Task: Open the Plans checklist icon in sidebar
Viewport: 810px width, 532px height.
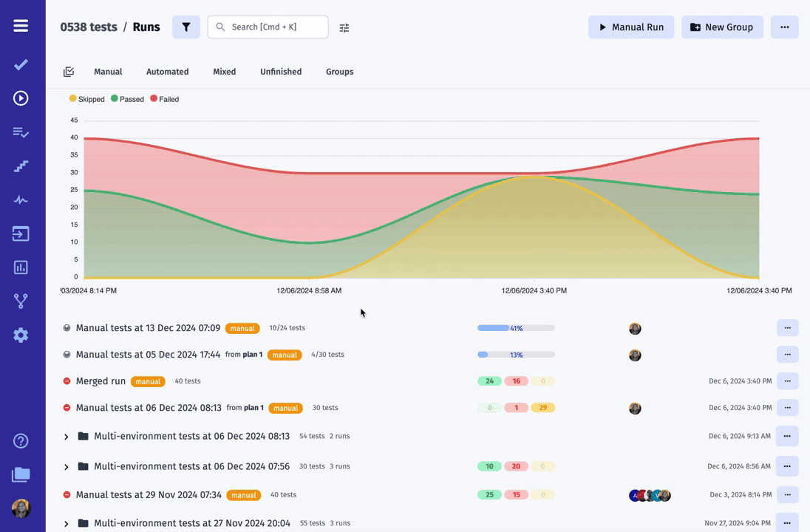Action: tap(21, 132)
